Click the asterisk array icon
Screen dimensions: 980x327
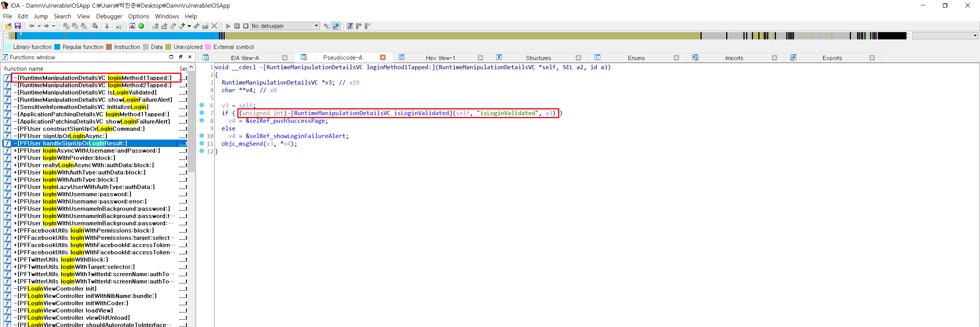coord(196,26)
